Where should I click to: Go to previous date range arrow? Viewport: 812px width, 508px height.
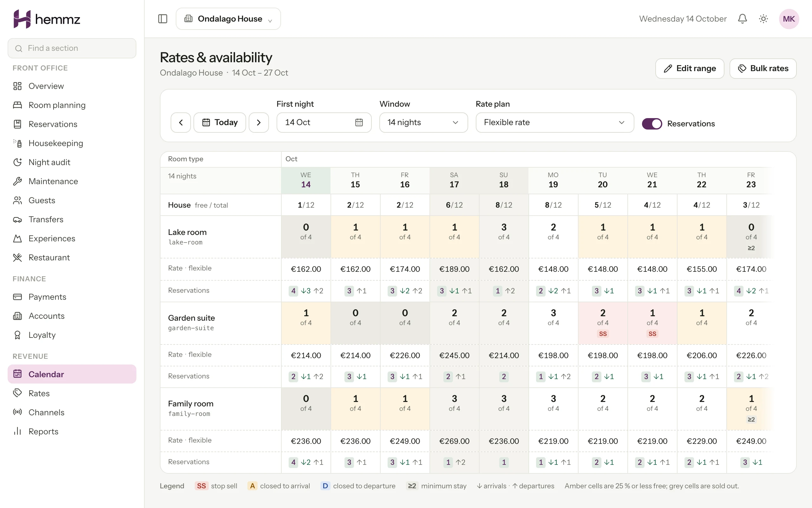pyautogui.click(x=181, y=122)
